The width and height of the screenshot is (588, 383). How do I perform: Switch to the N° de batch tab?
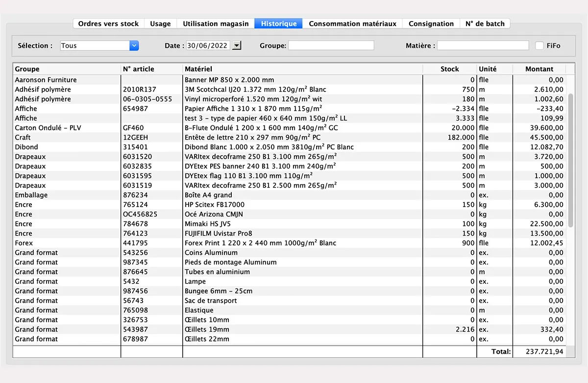click(485, 23)
